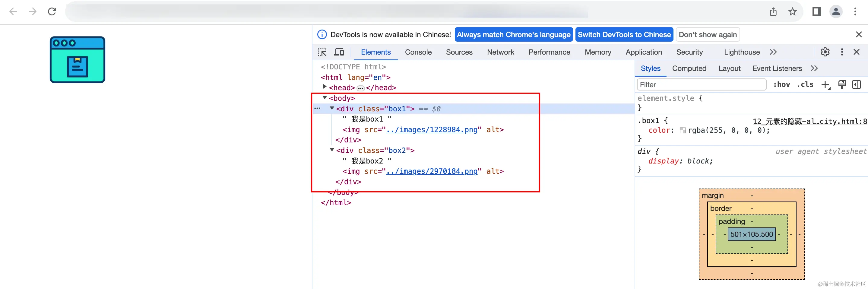Open the images/1228984.png link
Image resolution: width=868 pixels, height=289 pixels.
click(x=432, y=129)
